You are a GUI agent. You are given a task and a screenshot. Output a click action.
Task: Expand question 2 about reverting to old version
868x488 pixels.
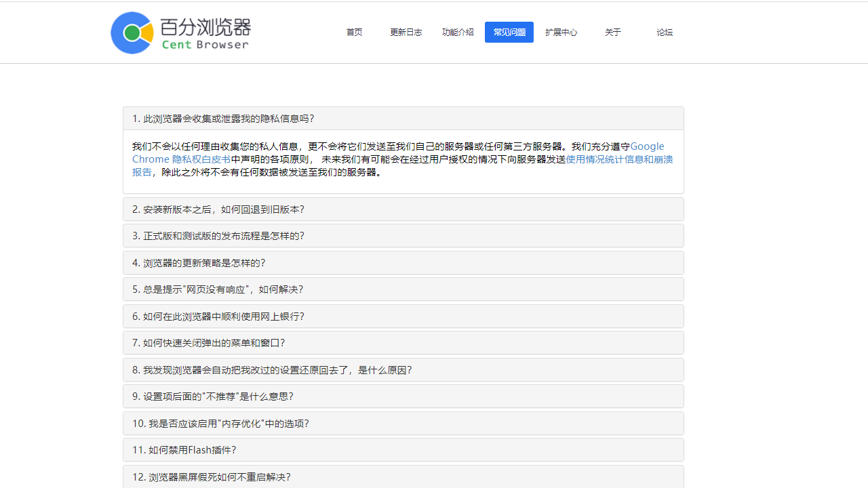(218, 209)
